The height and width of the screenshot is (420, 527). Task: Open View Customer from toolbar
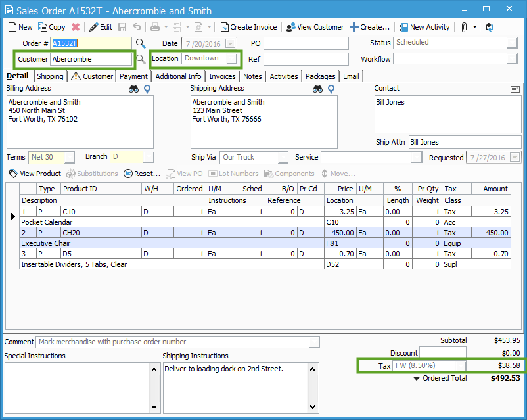(315, 27)
